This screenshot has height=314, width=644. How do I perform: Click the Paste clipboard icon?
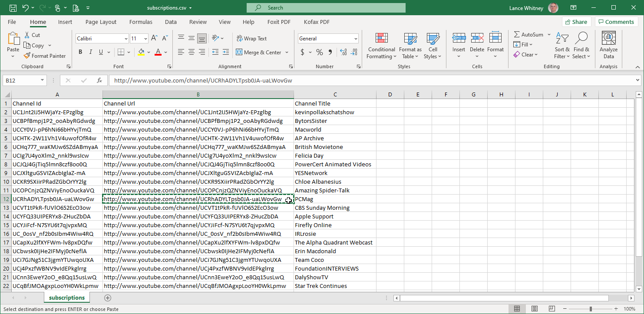pos(13,39)
